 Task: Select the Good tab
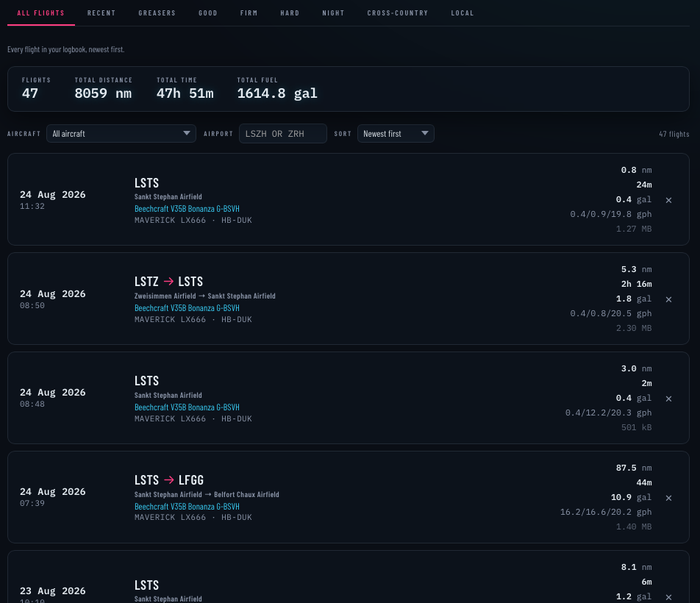pos(208,13)
